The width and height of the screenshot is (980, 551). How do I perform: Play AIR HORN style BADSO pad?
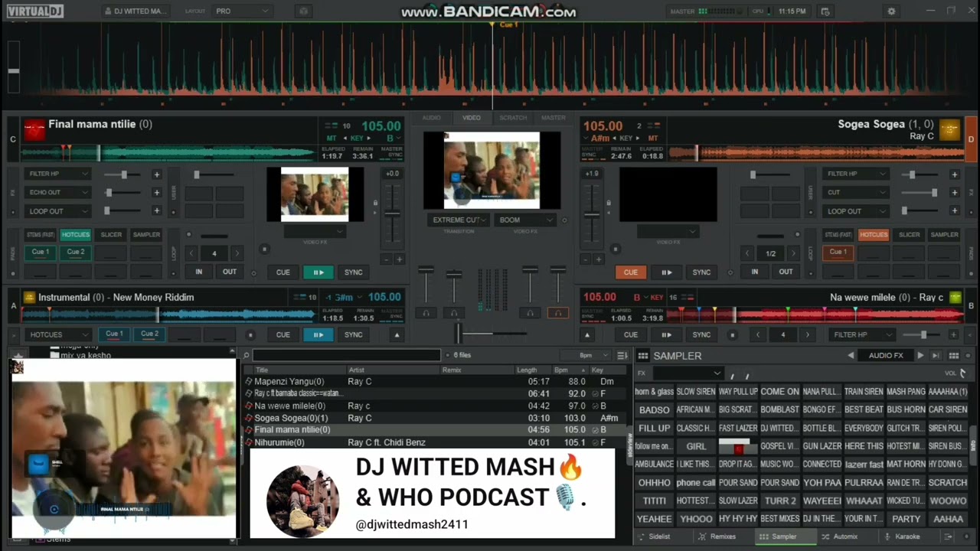coord(655,410)
